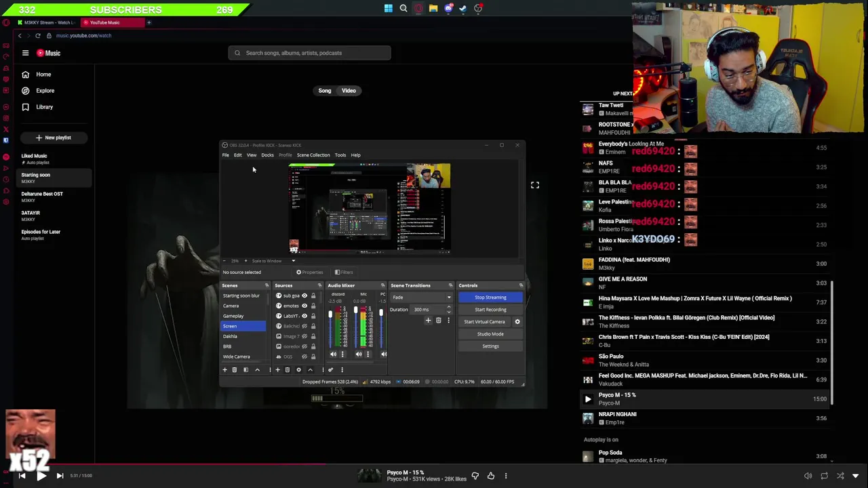Pop out the Controls dock

tap(521, 285)
